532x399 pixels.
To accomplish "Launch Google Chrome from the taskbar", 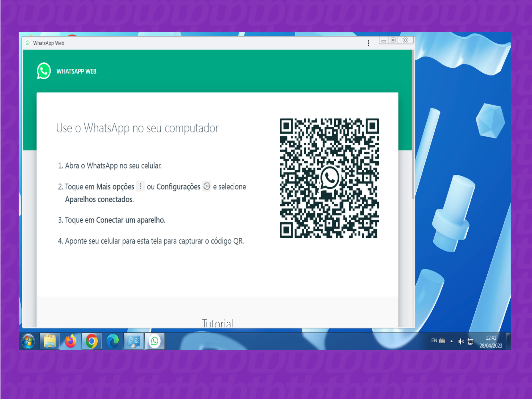I will coord(92,341).
